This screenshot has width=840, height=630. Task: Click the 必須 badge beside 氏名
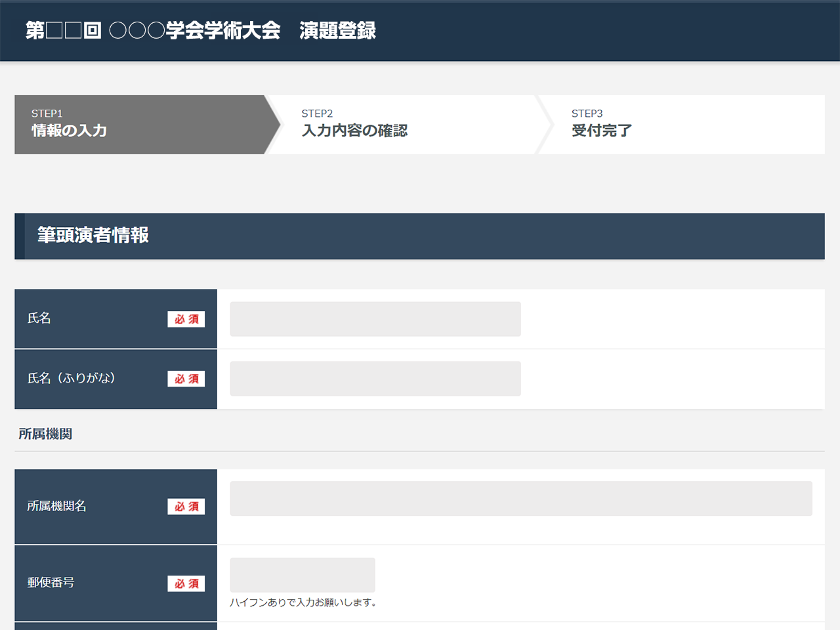[x=186, y=319]
